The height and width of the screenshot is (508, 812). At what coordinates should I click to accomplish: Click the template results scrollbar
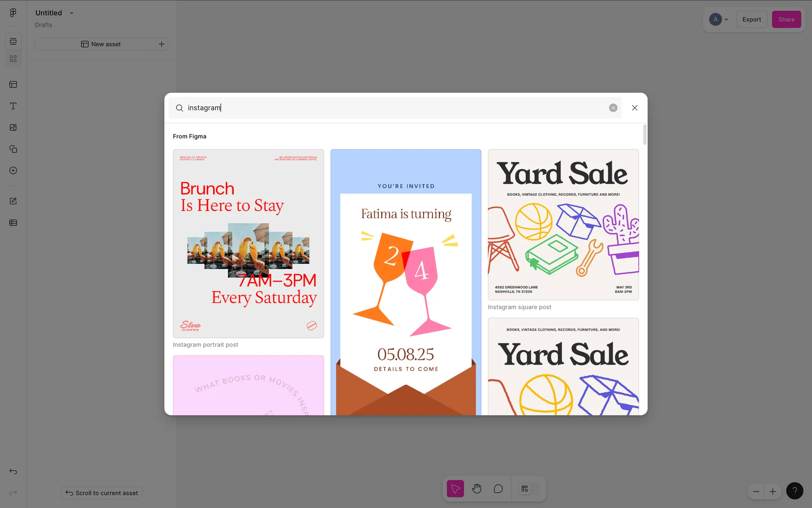[x=645, y=135]
